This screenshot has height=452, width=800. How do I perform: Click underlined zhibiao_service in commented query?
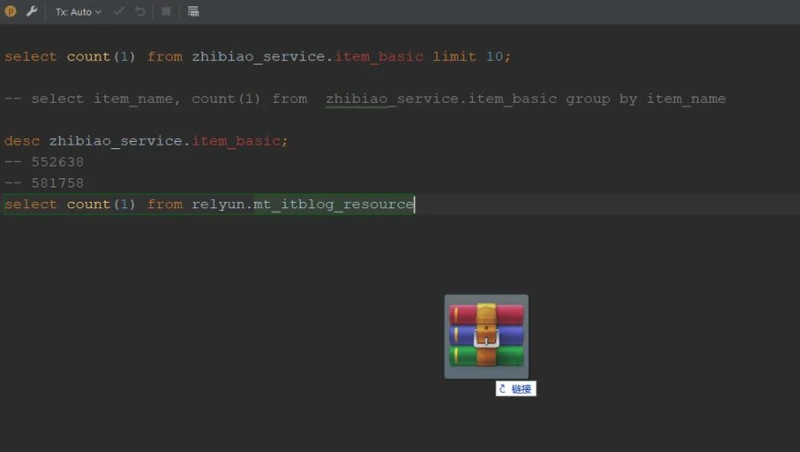pos(387,99)
